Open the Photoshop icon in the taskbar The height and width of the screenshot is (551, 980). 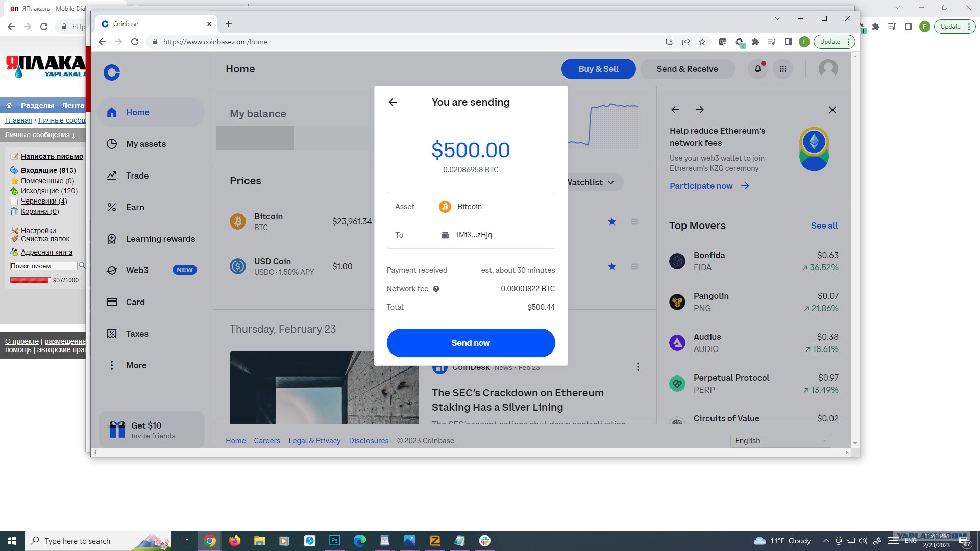click(x=335, y=541)
